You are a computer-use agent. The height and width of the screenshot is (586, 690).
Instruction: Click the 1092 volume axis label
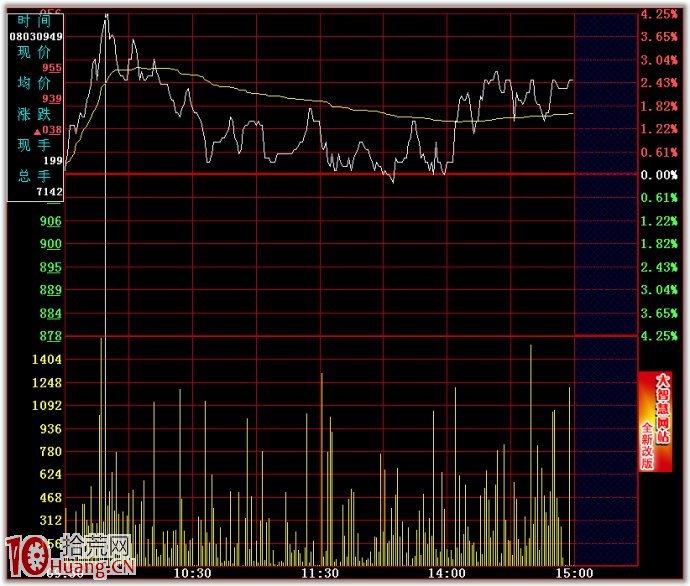click(x=47, y=405)
